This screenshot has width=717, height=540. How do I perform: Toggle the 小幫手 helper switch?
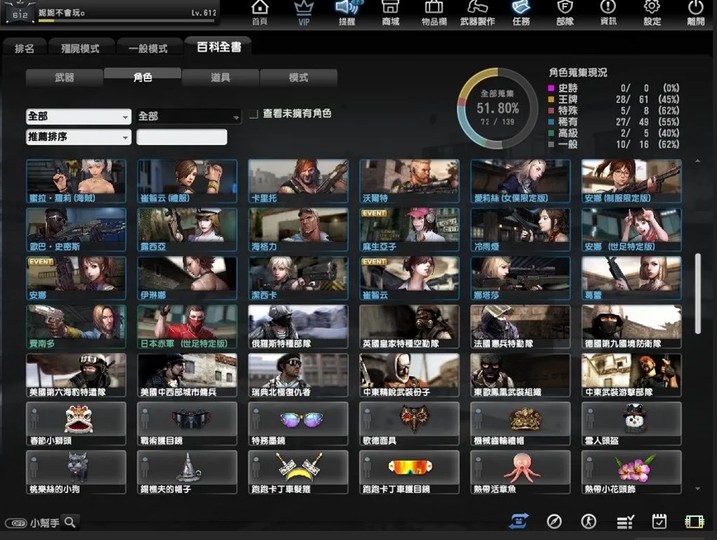coord(16,522)
